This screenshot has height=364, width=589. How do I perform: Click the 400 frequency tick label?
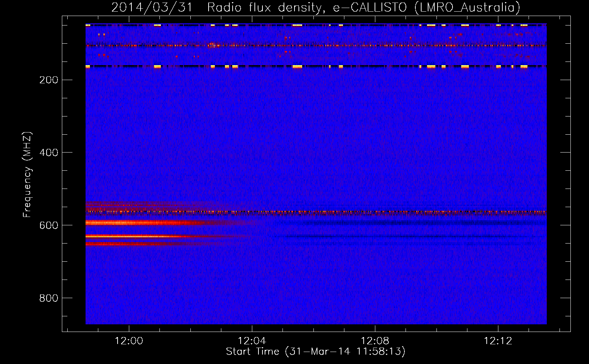point(49,153)
